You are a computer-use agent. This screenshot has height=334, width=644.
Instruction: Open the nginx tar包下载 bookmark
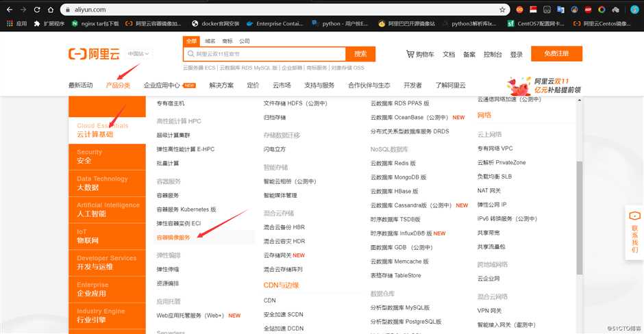point(95,24)
